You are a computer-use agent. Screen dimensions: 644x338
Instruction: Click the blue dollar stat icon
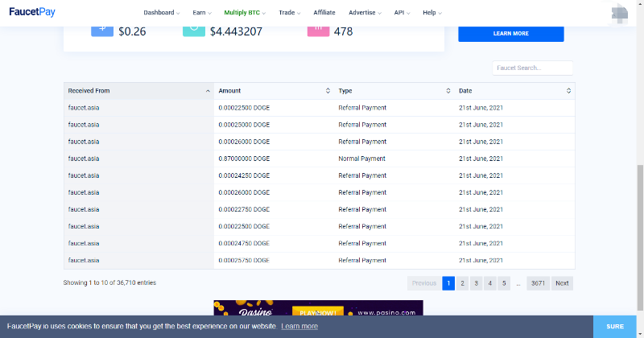pos(102,31)
